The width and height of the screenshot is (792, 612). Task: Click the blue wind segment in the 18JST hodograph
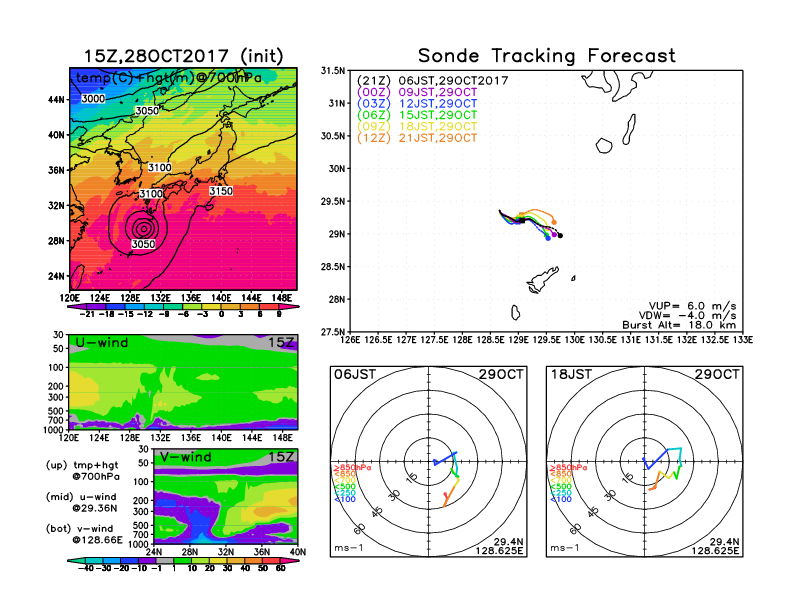click(655, 459)
